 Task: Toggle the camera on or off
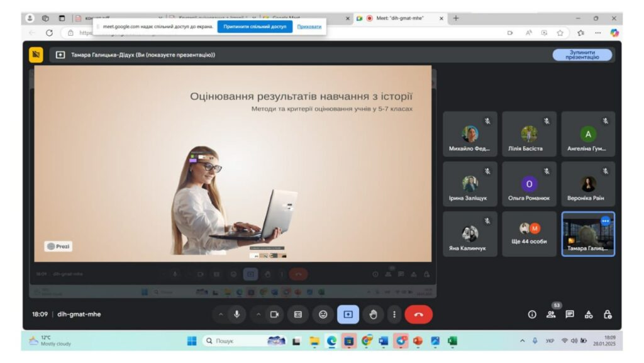tap(274, 315)
